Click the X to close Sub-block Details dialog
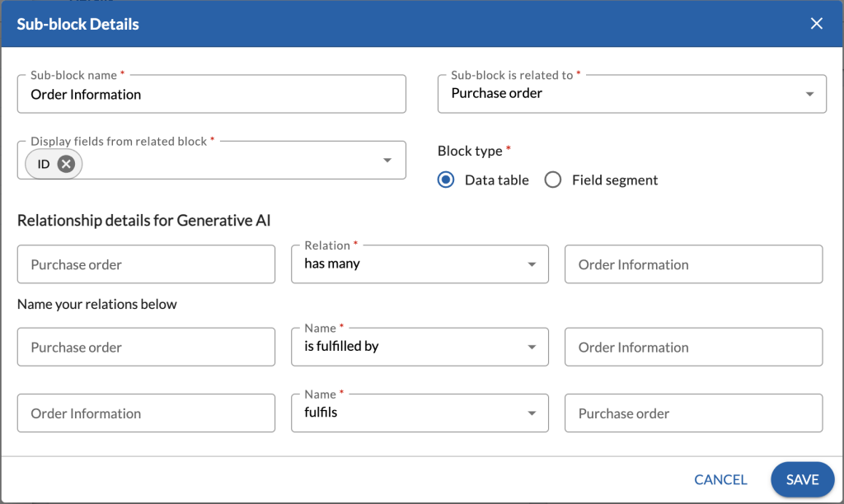844x504 pixels. (x=816, y=23)
